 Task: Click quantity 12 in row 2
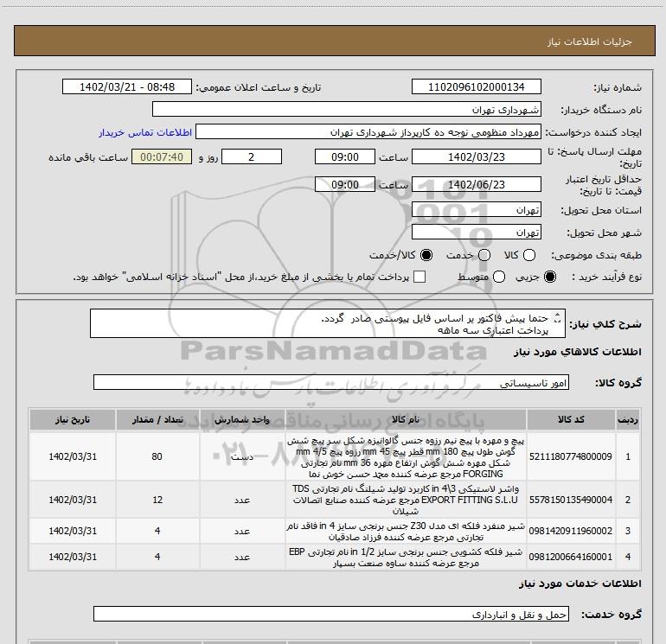coord(157,500)
